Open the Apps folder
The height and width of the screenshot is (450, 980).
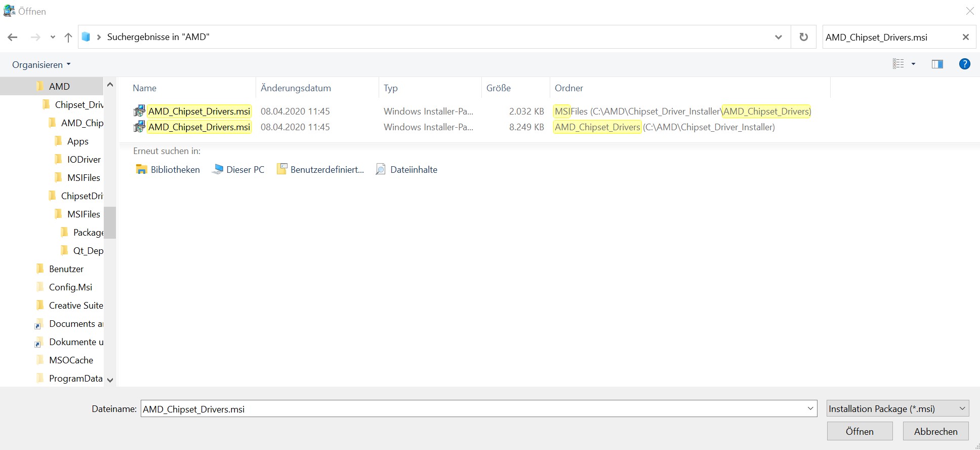pos(72,141)
